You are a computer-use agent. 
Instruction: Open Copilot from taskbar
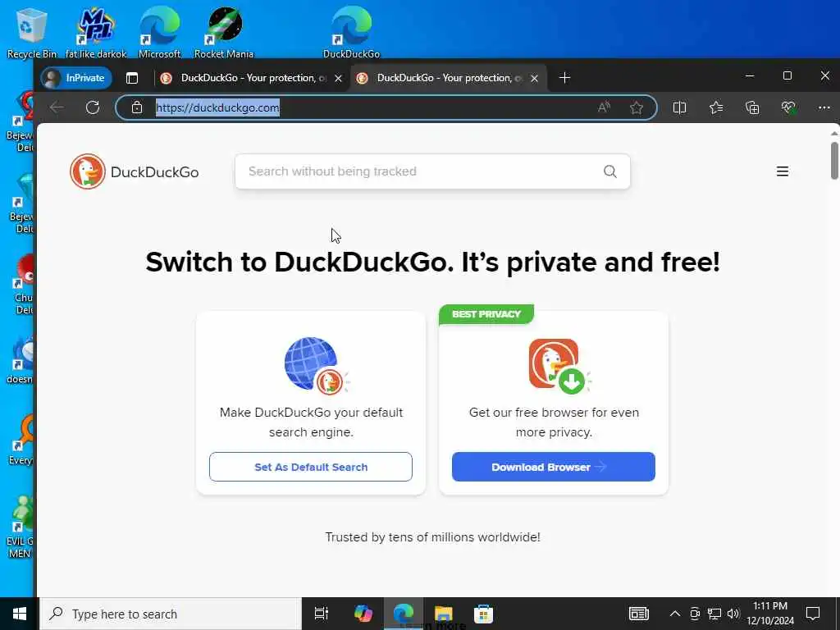(363, 614)
